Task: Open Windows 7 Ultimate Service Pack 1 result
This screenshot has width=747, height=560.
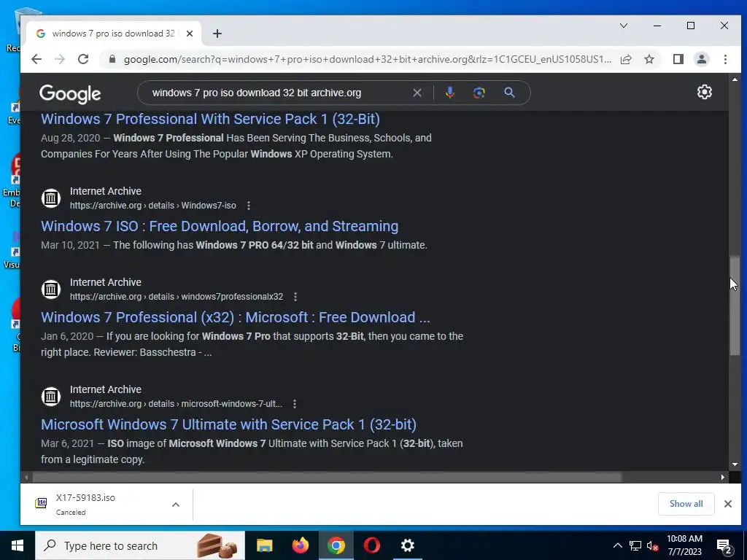Action: (228, 424)
